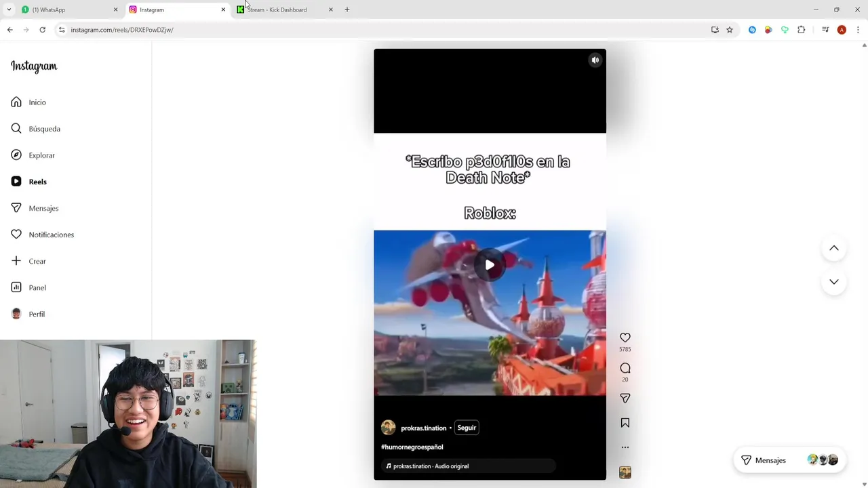Click the Instagram logo in sidebar

(x=34, y=66)
